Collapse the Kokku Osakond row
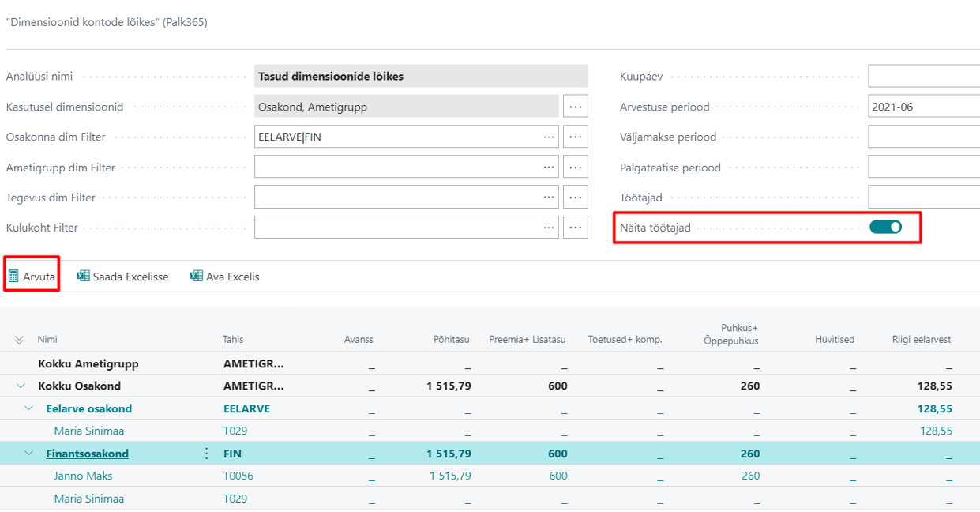The image size is (980, 512). 20,386
